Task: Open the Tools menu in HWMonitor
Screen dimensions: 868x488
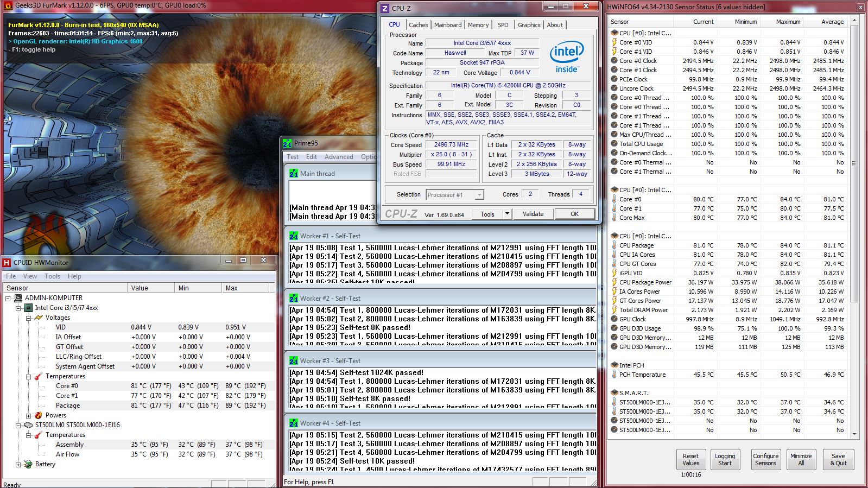Action: [52, 276]
